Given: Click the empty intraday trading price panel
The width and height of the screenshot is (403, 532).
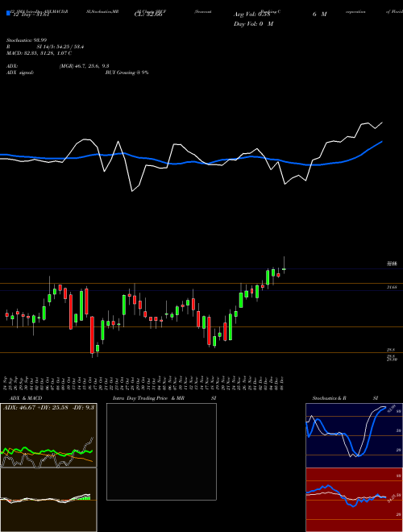Looking at the screenshot, I should click(161, 451).
